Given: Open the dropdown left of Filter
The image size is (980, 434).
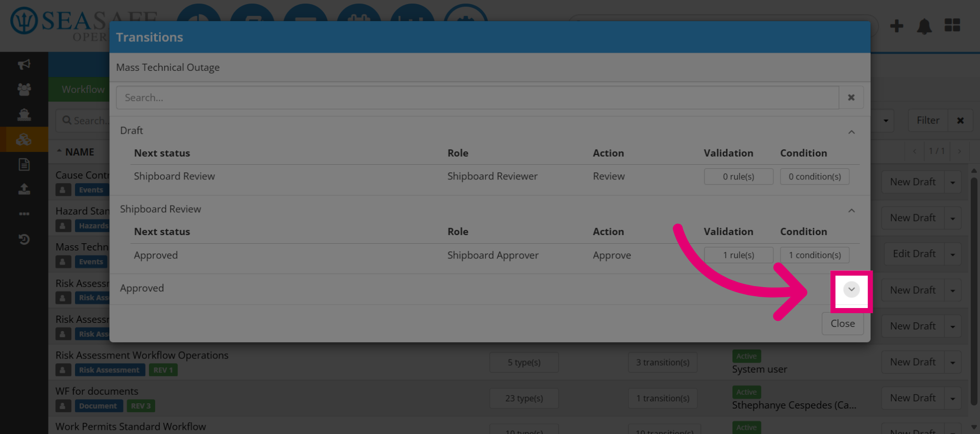Looking at the screenshot, I should pyautogui.click(x=886, y=120).
